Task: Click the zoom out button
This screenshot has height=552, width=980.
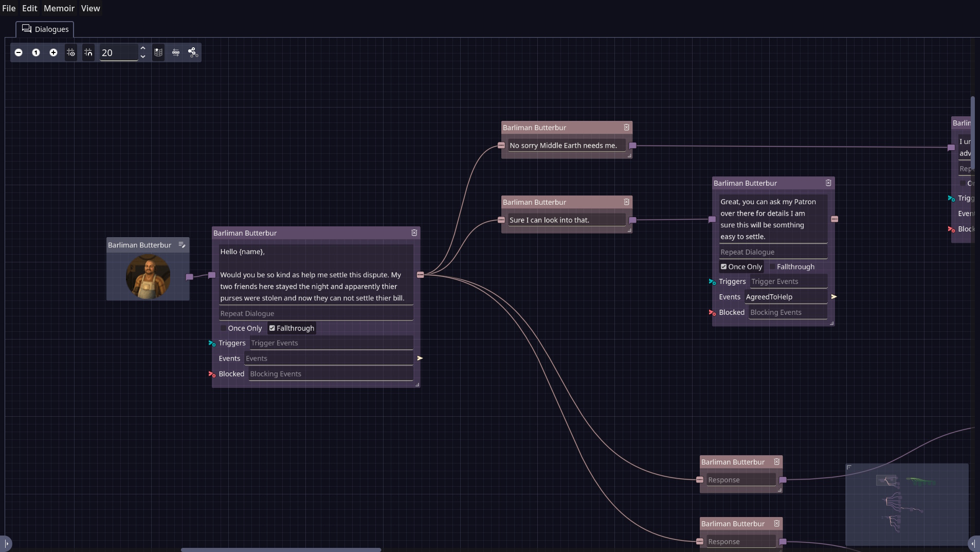Action: point(19,52)
